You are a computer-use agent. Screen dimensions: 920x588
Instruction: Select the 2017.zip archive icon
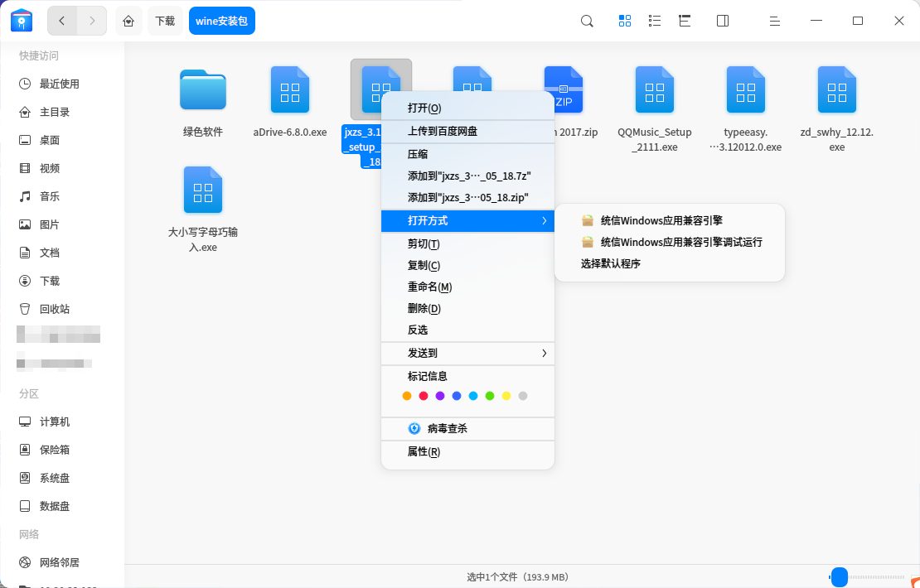(564, 89)
